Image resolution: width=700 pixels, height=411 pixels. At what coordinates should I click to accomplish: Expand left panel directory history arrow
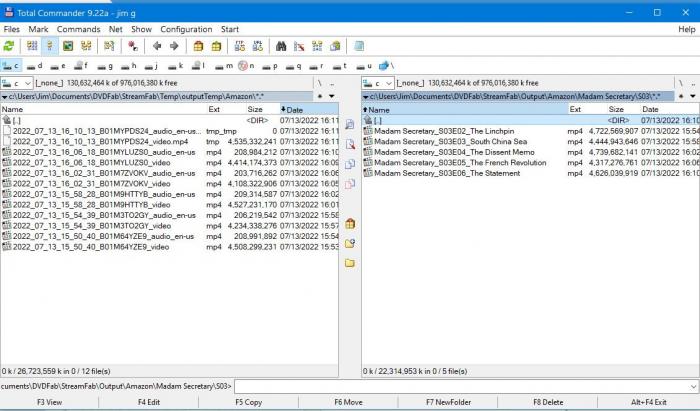(333, 96)
